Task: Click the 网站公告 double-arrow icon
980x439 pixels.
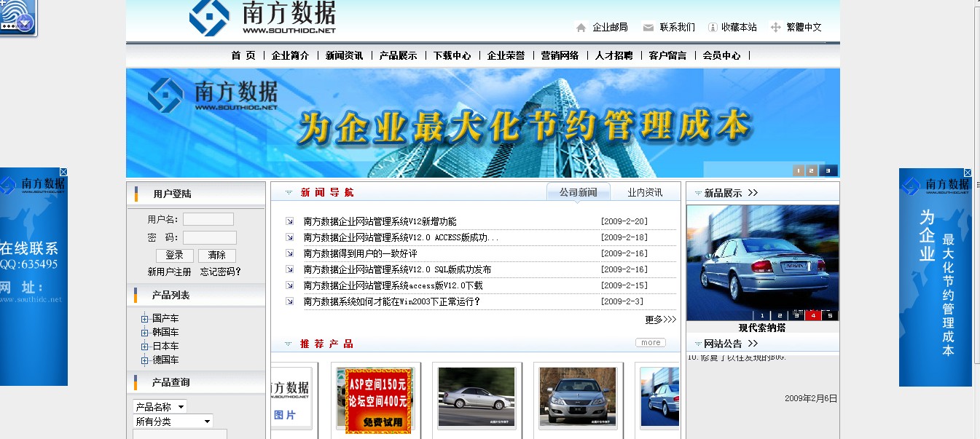Action: tap(753, 344)
